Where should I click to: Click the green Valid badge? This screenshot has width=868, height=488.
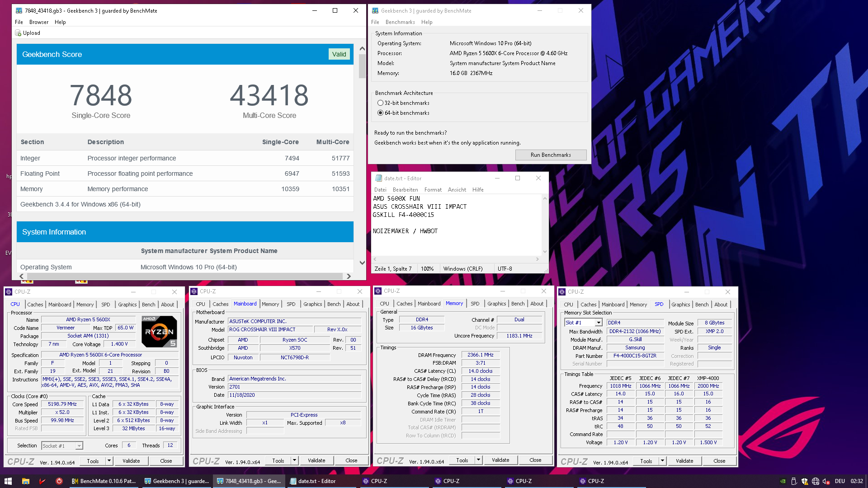339,54
